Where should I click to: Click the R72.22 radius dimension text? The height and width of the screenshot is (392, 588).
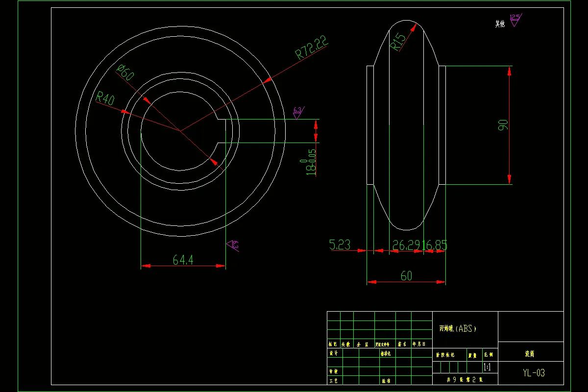click(312, 48)
